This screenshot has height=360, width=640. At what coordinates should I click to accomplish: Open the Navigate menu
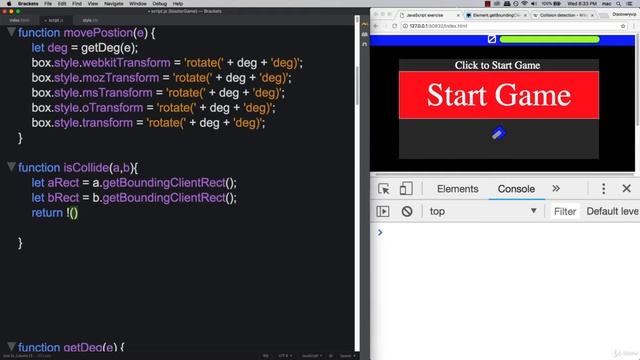coord(113,4)
